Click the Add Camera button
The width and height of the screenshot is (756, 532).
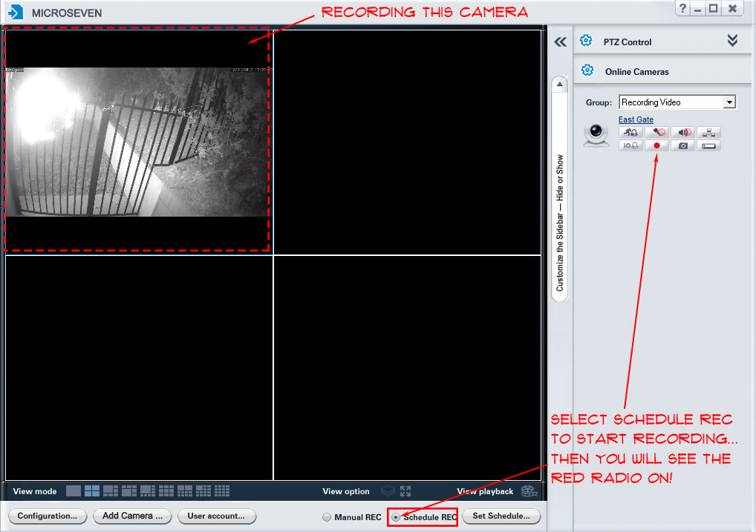coord(132,516)
